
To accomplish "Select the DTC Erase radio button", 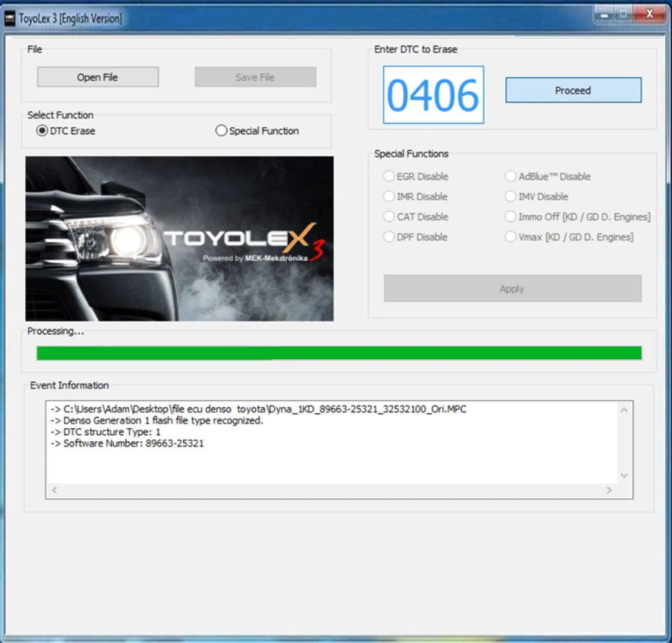I will coord(43,131).
